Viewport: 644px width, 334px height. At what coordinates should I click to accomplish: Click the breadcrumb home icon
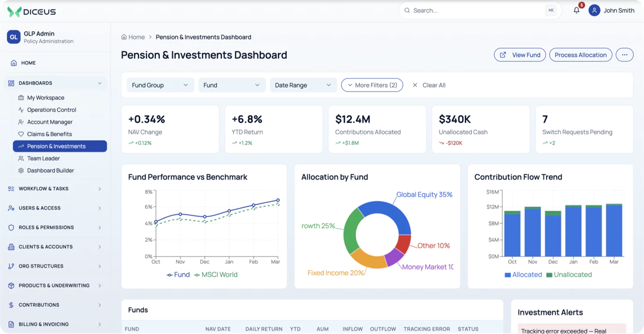(124, 37)
